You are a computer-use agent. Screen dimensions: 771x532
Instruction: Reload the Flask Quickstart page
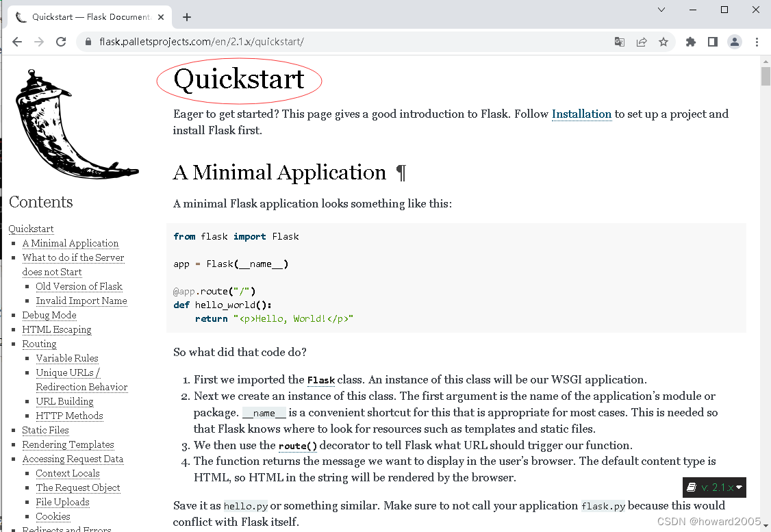pos(61,42)
